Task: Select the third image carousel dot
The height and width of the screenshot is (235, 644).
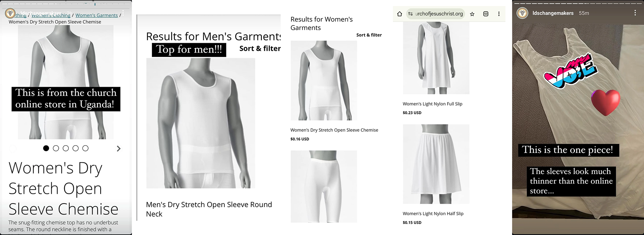Action: pyautogui.click(x=66, y=148)
